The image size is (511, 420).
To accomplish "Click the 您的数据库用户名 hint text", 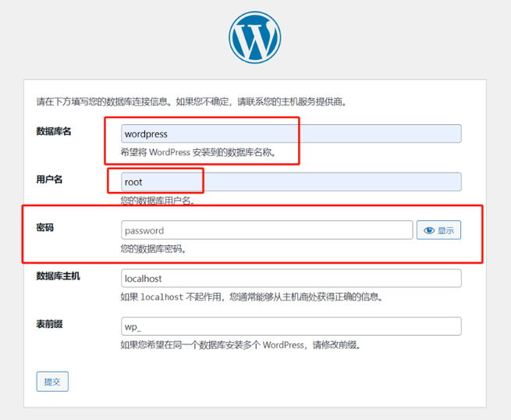I will point(158,201).
